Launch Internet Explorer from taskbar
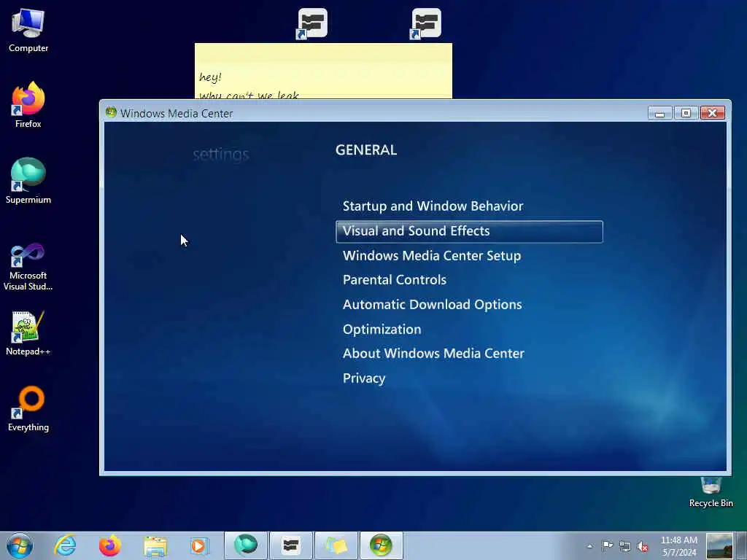 pyautogui.click(x=65, y=545)
